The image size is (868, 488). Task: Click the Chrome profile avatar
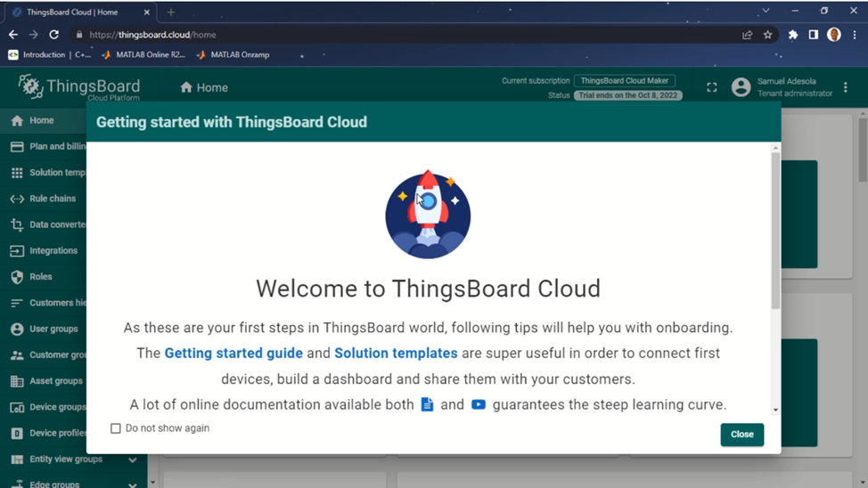point(834,35)
